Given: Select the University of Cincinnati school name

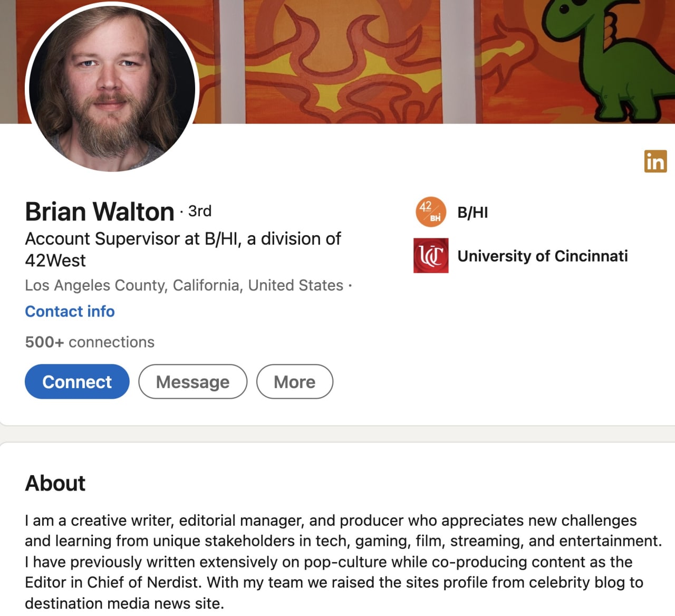Looking at the screenshot, I should click(542, 256).
